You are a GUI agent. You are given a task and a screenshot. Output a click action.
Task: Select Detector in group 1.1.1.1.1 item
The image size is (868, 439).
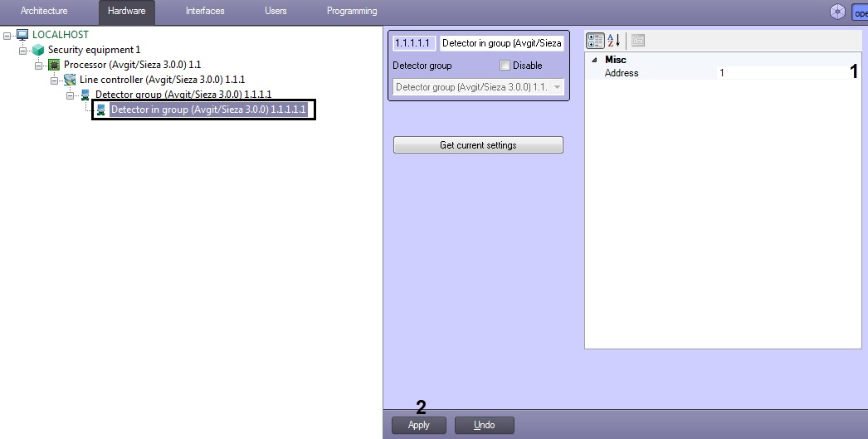208,110
